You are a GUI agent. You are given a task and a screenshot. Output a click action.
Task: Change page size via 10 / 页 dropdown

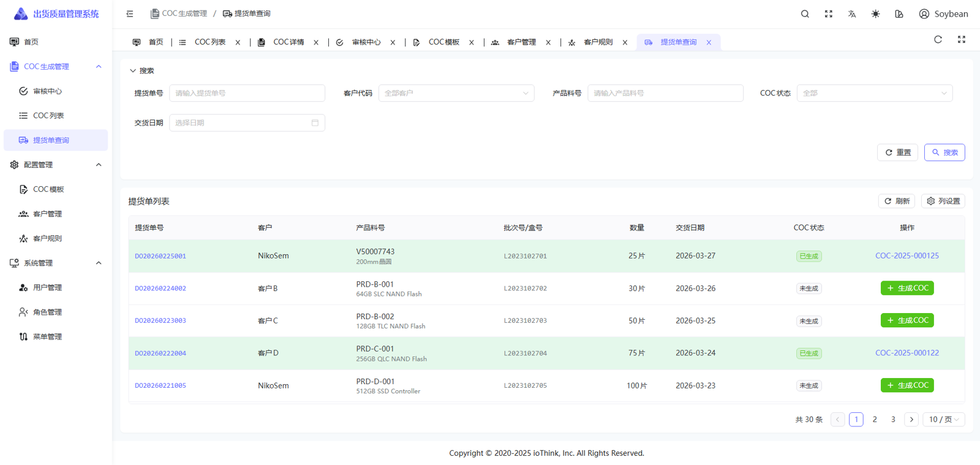click(944, 419)
